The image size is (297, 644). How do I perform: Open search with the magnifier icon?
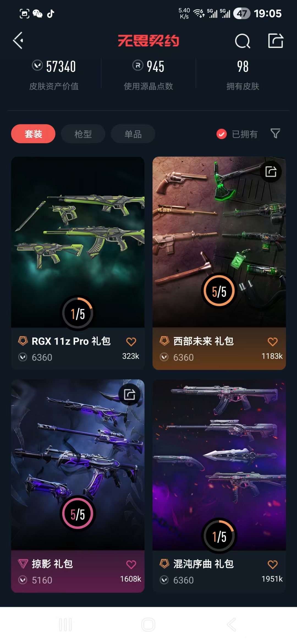pos(243,41)
